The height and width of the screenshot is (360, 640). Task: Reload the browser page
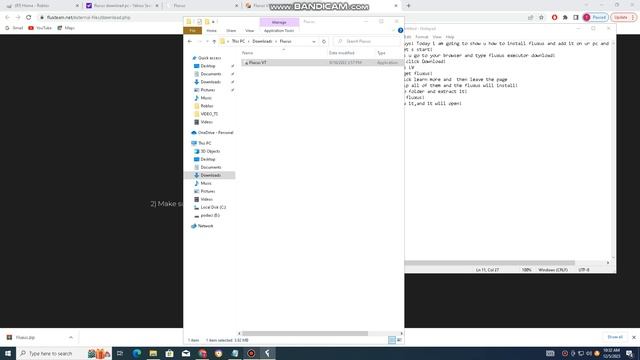click(29, 18)
